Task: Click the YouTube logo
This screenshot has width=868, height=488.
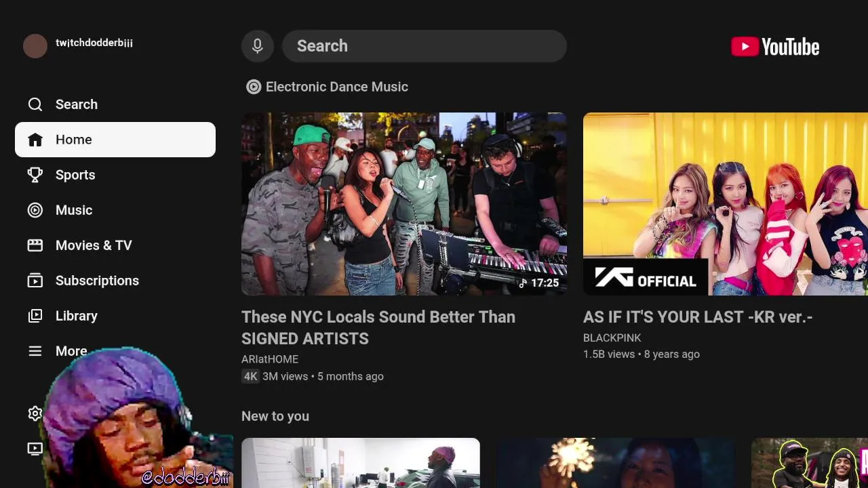Action: coord(775,47)
